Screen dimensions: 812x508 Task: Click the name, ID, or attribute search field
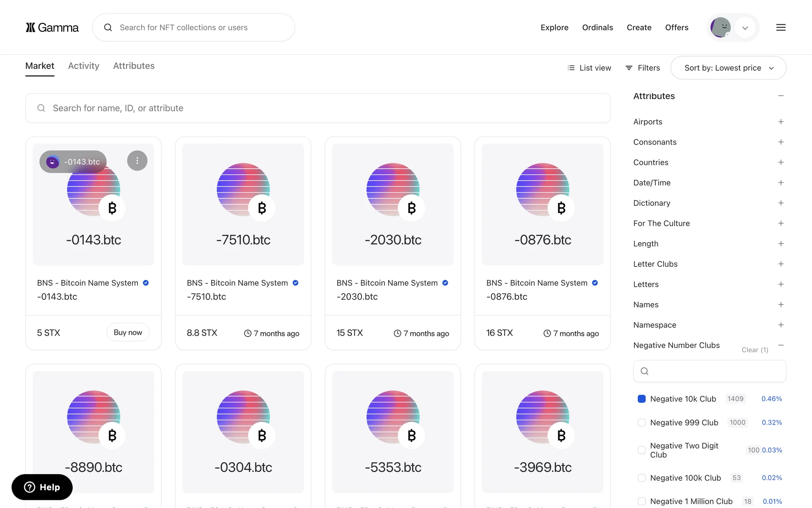tap(318, 108)
